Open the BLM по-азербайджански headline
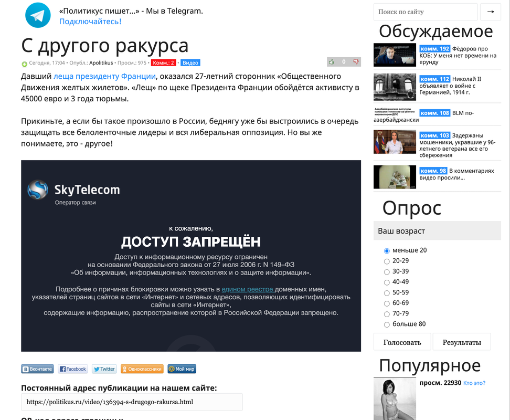The height and width of the screenshot is (420, 510). click(423, 116)
